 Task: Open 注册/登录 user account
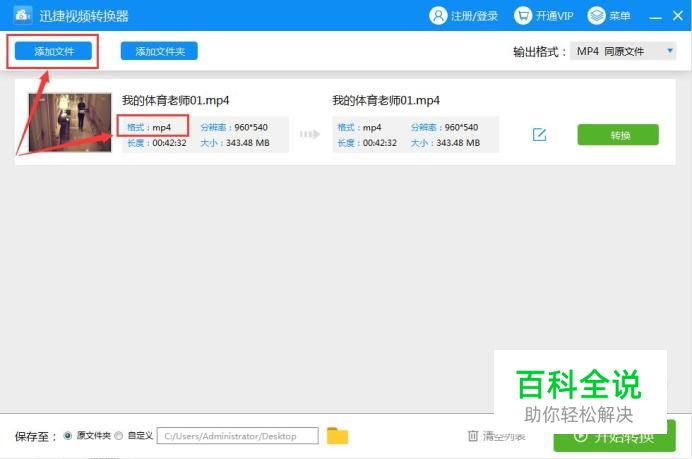[x=463, y=16]
